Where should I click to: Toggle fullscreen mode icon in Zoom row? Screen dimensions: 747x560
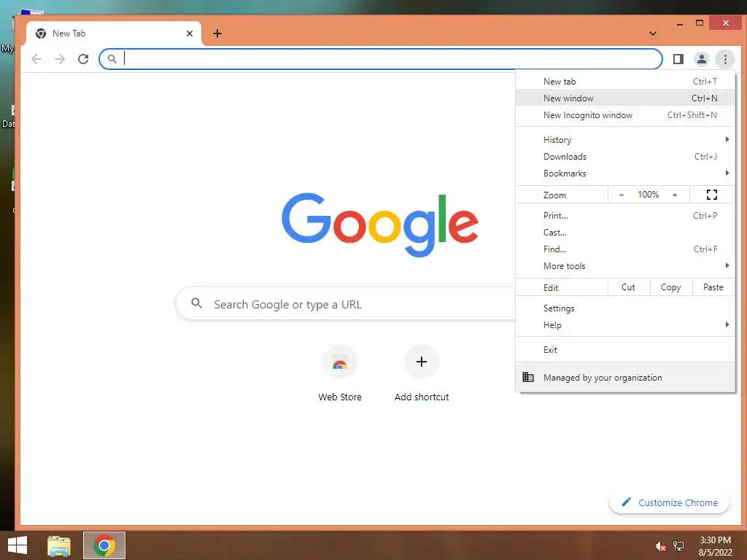click(x=712, y=195)
